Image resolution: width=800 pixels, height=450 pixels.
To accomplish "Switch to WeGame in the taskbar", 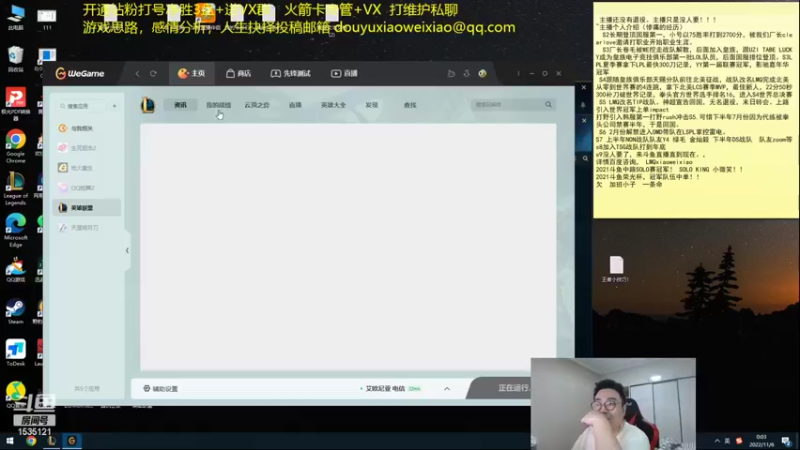I will click(x=72, y=441).
